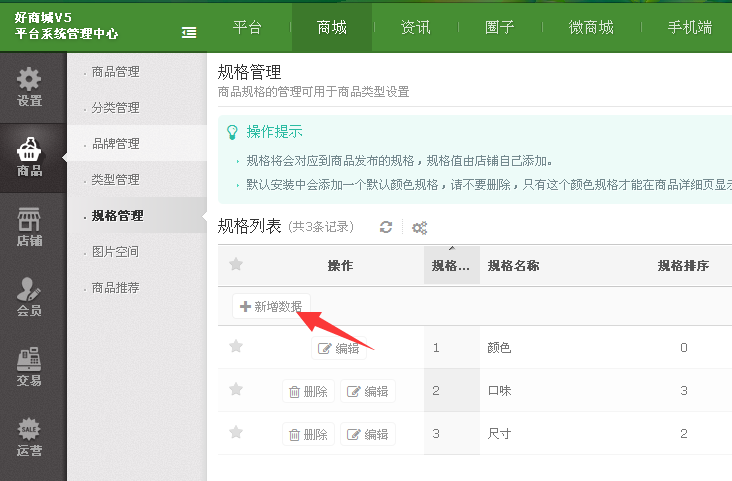Image resolution: width=732 pixels, height=481 pixels.
Task: Delete the 尺寸 specification row
Action: click(308, 435)
